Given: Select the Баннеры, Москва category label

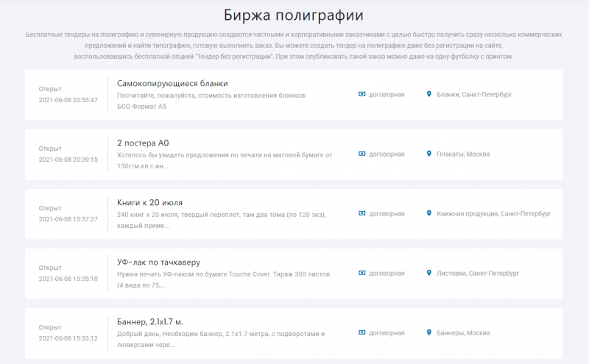Looking at the screenshot, I should tap(462, 333).
